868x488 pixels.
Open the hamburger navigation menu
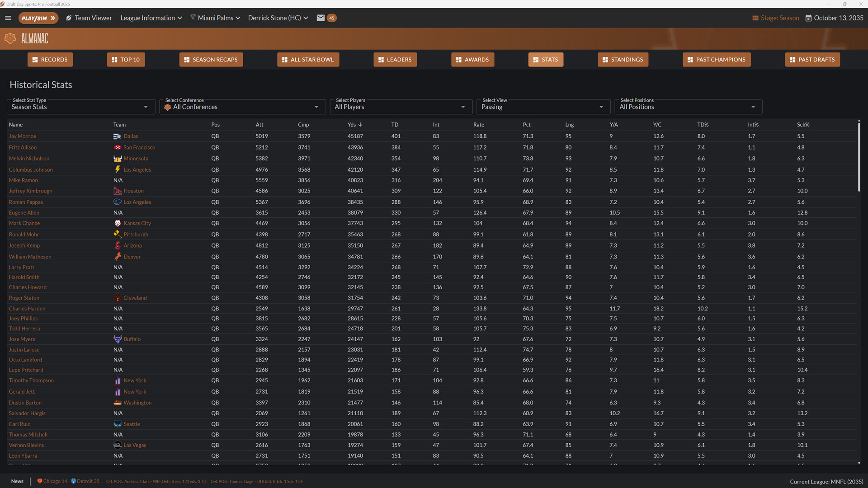[x=8, y=18]
